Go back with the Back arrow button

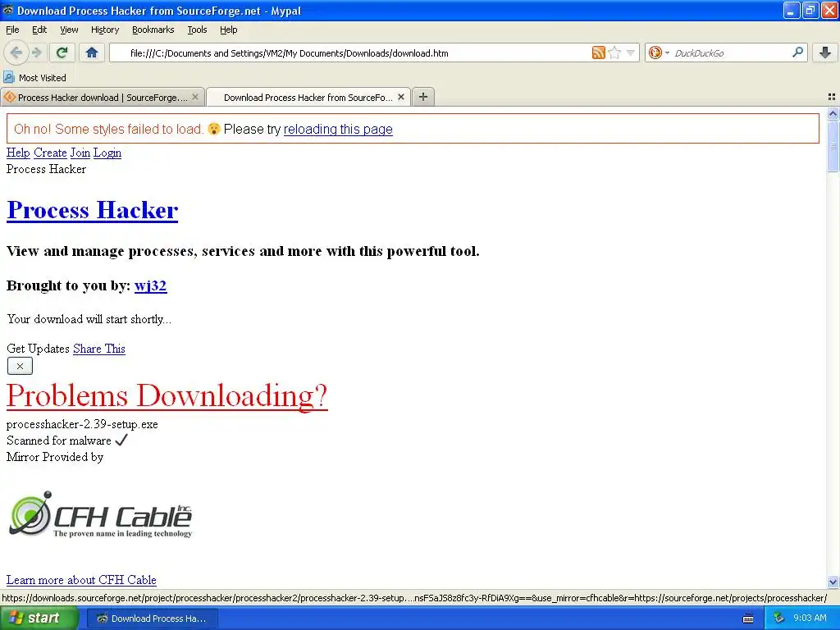tap(16, 52)
